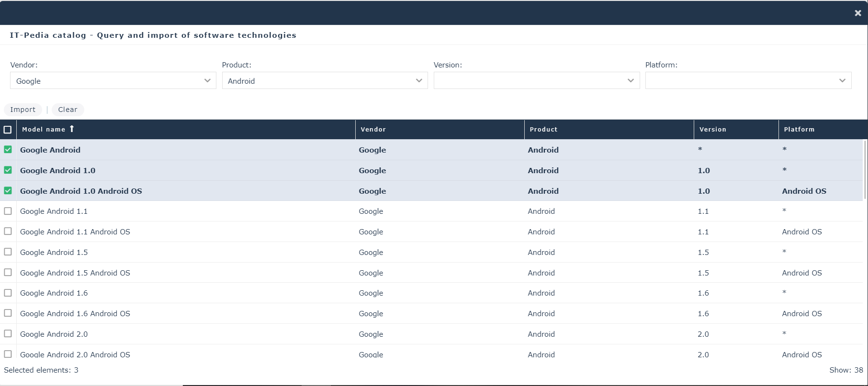
Task: Click the sort arrow next to Model name
Action: [x=72, y=129]
